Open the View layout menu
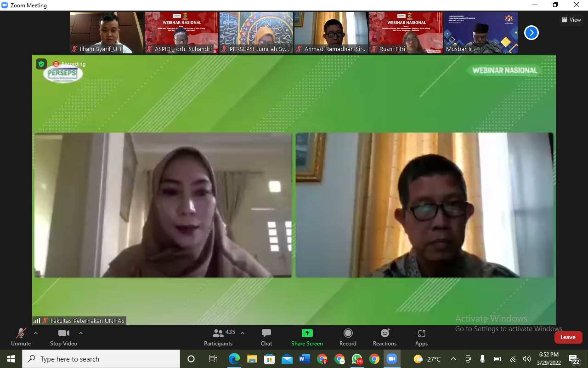Screen dimensions: 588x368 (571, 20)
